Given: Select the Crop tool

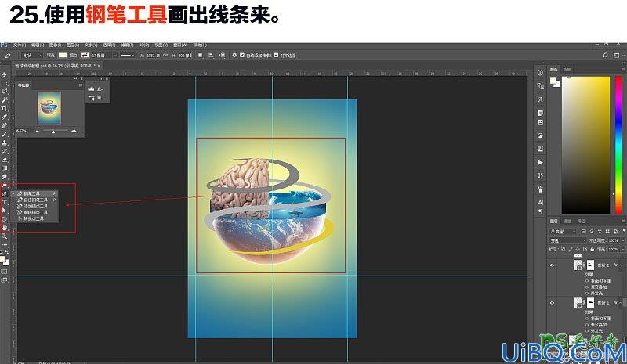Looking at the screenshot, I should (5, 108).
